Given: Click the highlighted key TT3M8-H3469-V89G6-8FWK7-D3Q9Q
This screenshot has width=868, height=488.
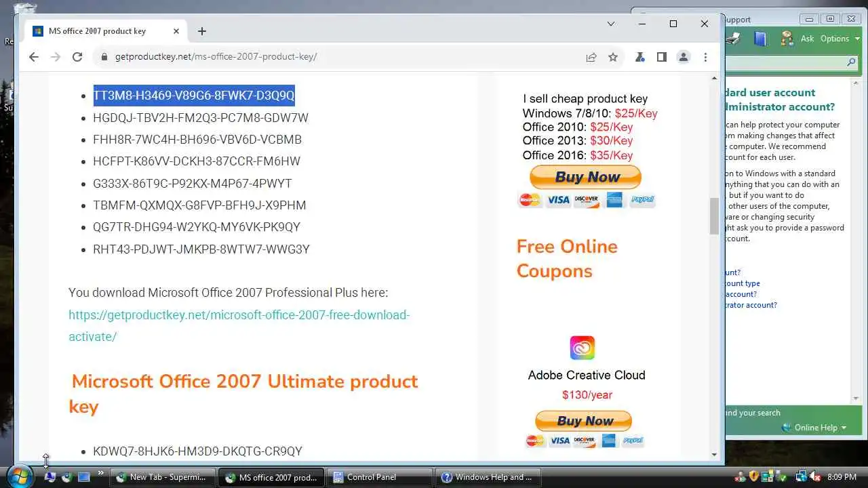Looking at the screenshot, I should [194, 96].
